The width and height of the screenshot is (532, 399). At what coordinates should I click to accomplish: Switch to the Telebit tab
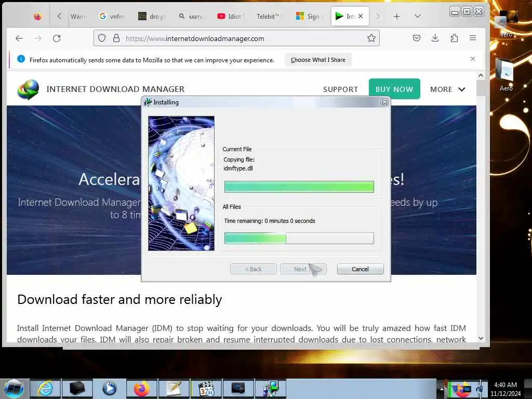tap(270, 16)
